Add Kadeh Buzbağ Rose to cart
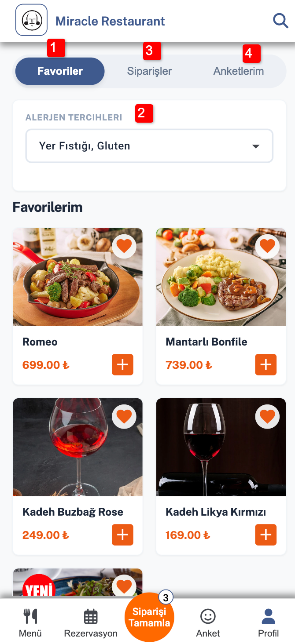295x644 pixels. coord(122,535)
